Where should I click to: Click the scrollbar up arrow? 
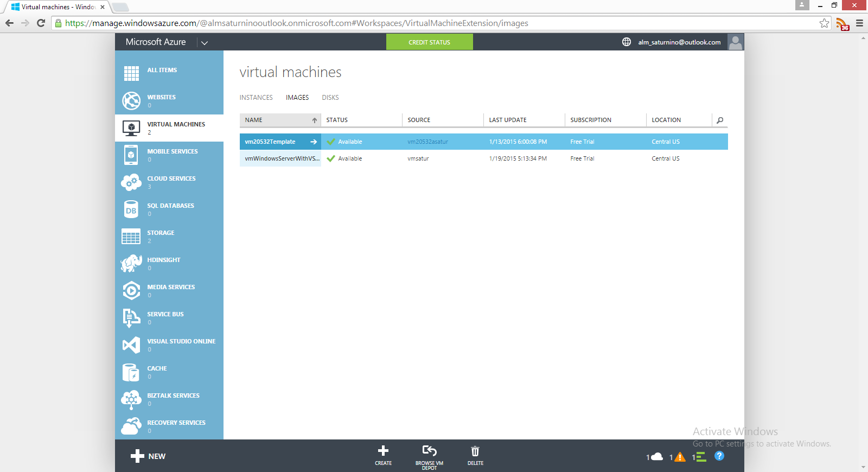pos(863,39)
